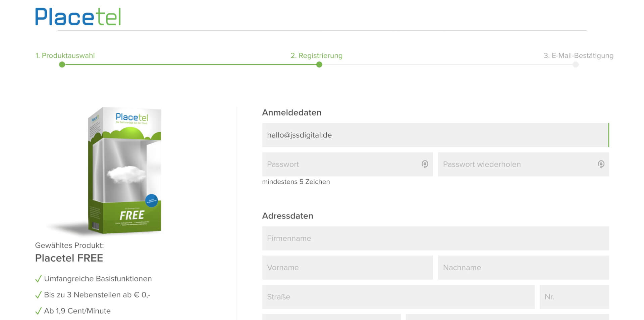
Task: Click the Placetel FREE product box image
Action: click(x=125, y=170)
